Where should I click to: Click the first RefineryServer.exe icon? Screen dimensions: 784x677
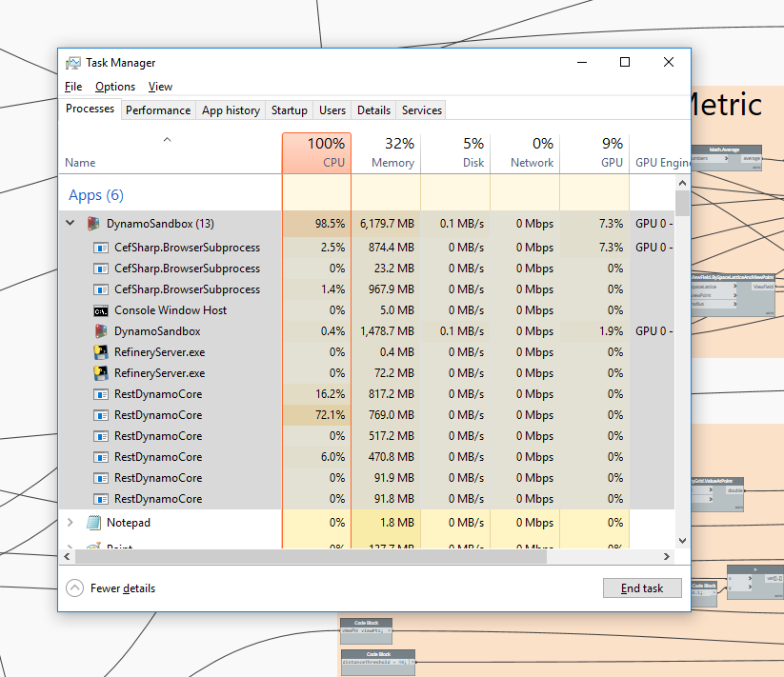(101, 352)
